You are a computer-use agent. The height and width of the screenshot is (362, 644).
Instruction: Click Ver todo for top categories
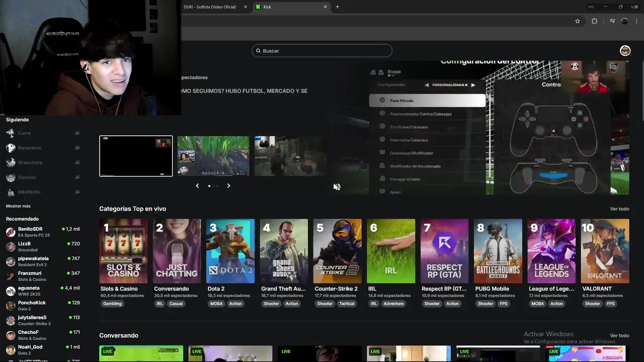point(619,209)
